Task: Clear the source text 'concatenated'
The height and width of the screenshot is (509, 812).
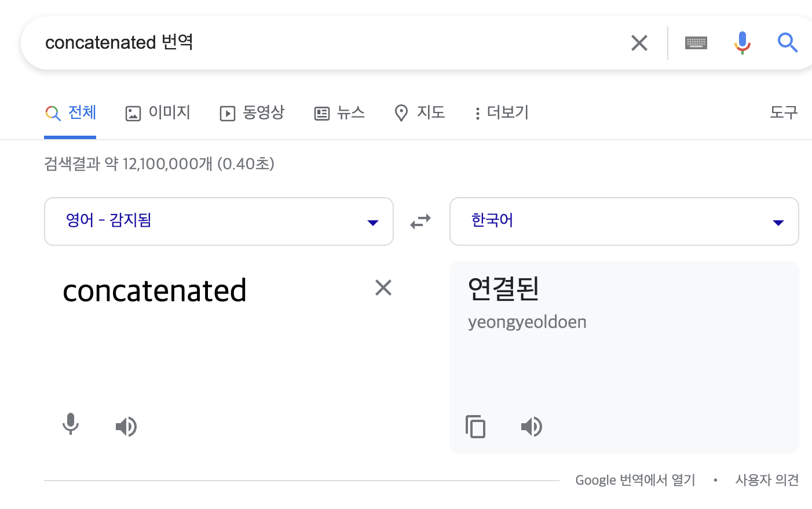Action: click(x=383, y=288)
